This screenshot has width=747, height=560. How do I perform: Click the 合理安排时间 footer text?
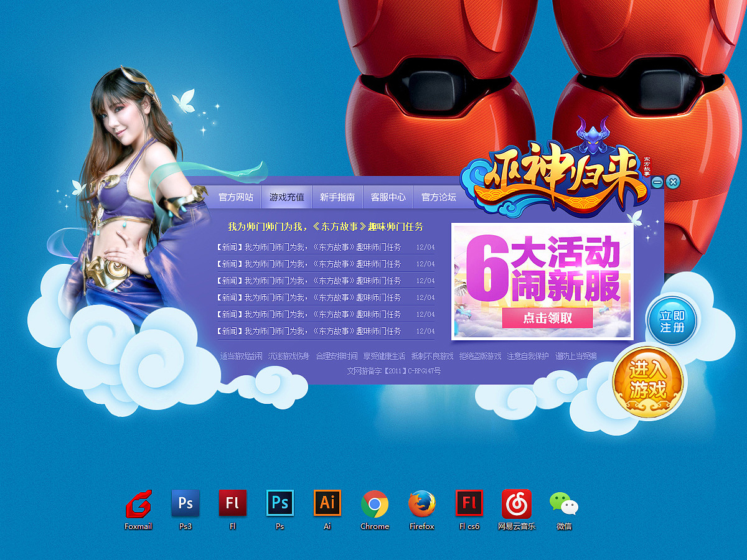(337, 356)
